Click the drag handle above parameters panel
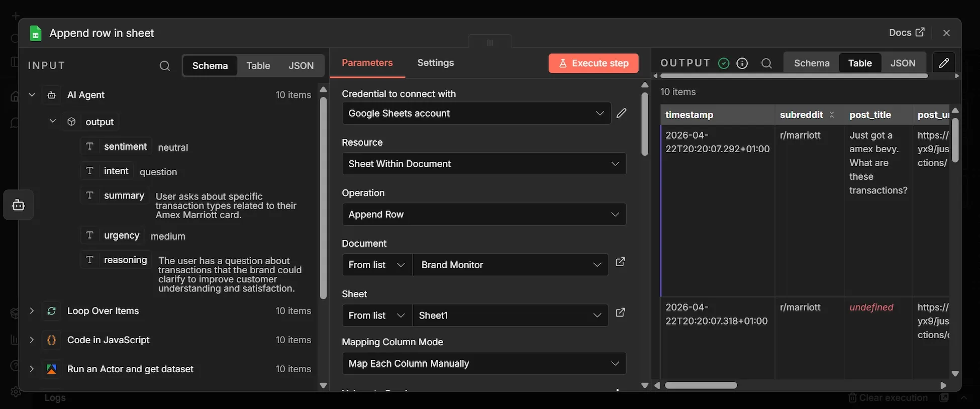Screen dimensions: 980x409 pyautogui.click(x=490, y=42)
